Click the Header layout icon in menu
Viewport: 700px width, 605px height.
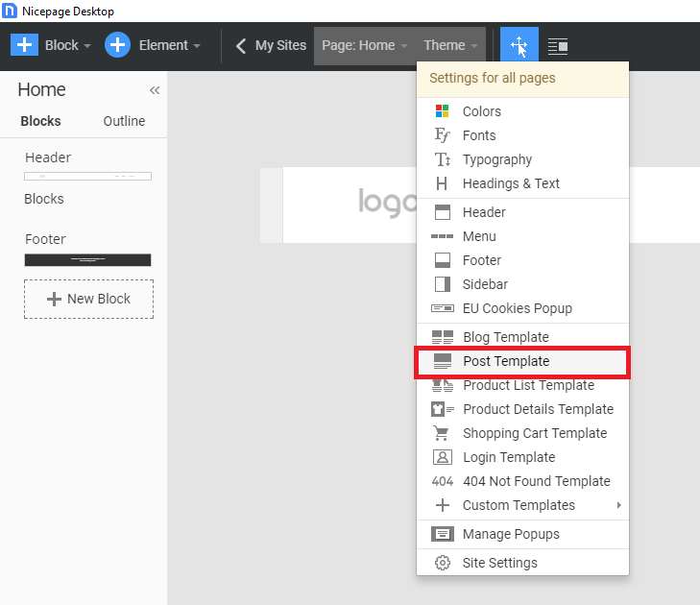[x=443, y=212]
